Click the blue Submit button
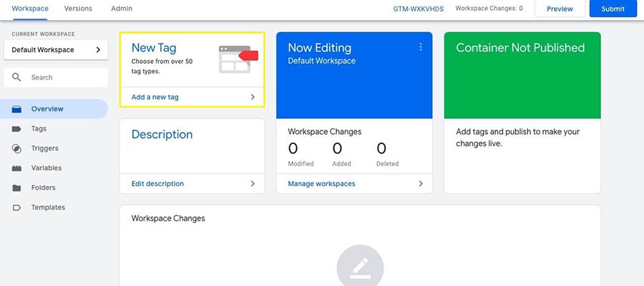The image size is (644, 286). pyautogui.click(x=613, y=9)
